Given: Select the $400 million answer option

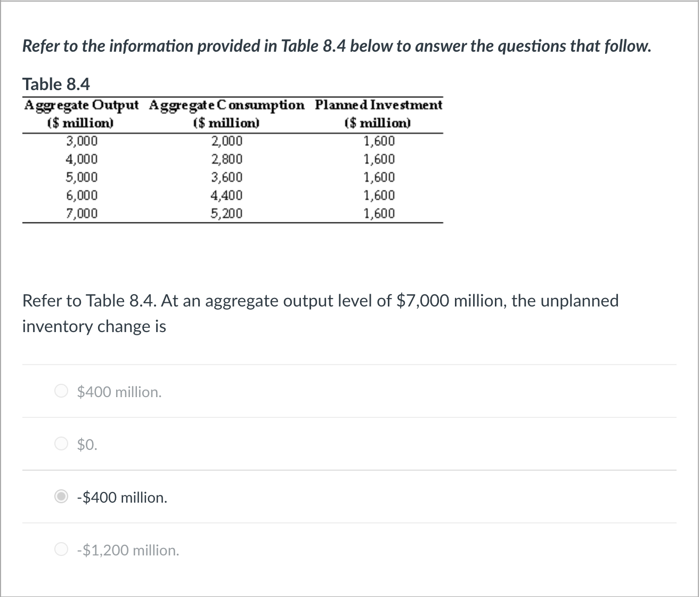Looking at the screenshot, I should coord(62,391).
